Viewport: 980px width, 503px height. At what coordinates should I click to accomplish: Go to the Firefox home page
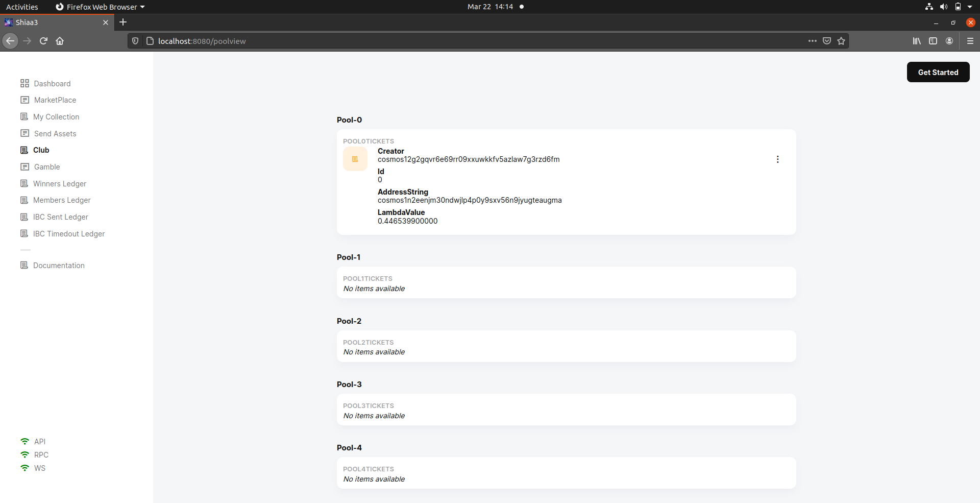point(60,41)
